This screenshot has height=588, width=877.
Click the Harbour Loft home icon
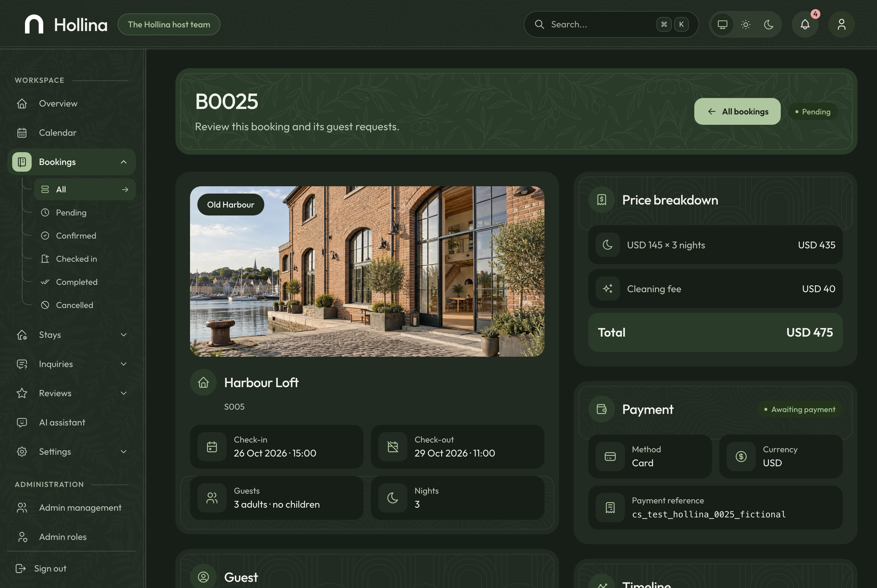click(203, 383)
